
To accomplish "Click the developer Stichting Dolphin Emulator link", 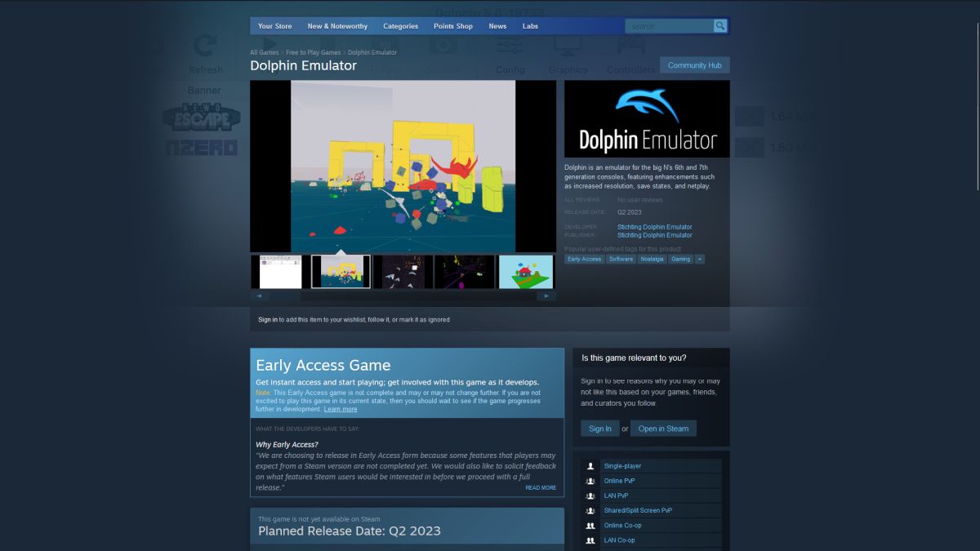I will click(655, 227).
